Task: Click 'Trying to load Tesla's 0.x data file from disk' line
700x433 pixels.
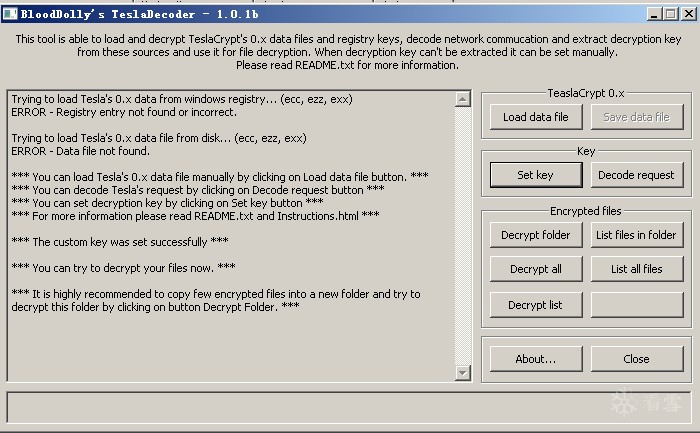Action: tap(159, 138)
